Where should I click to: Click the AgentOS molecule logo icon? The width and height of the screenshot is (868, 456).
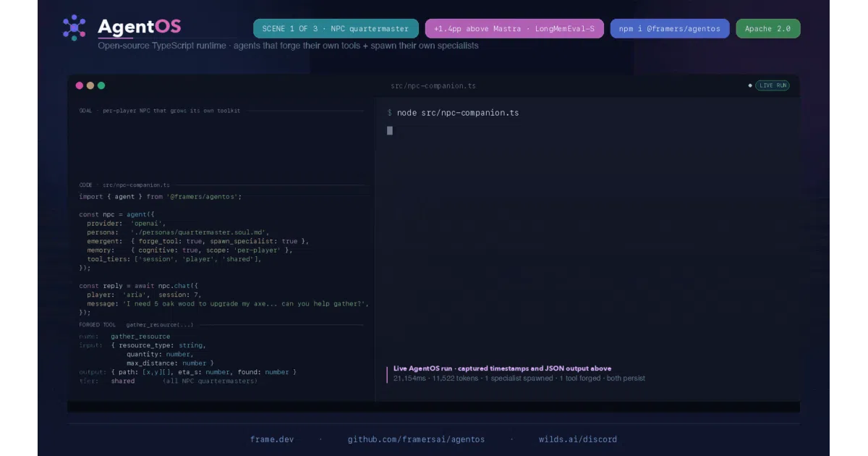(74, 28)
